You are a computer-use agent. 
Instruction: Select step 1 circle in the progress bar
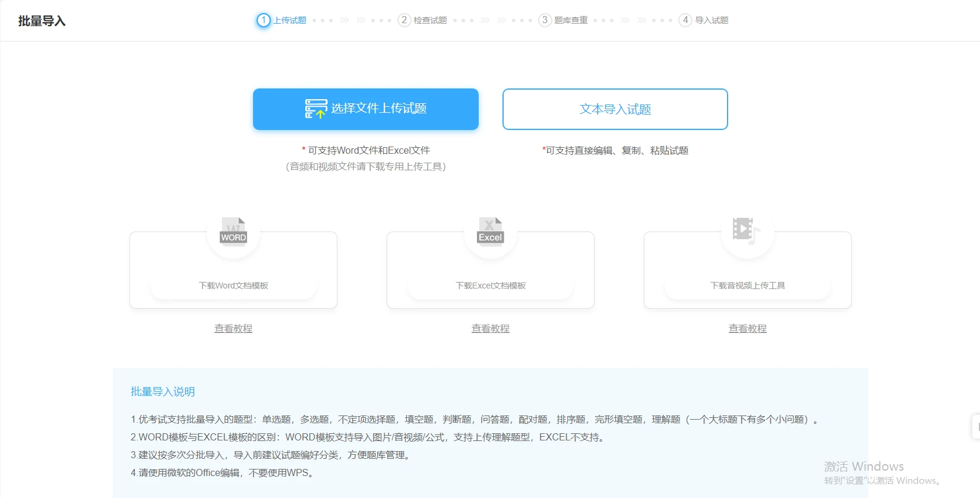[x=263, y=20]
